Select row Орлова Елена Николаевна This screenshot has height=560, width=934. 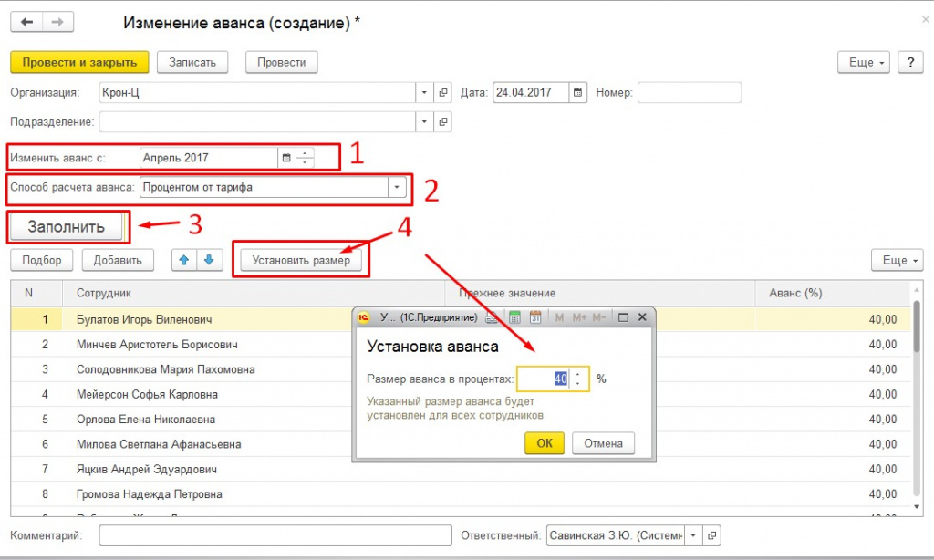(461, 420)
